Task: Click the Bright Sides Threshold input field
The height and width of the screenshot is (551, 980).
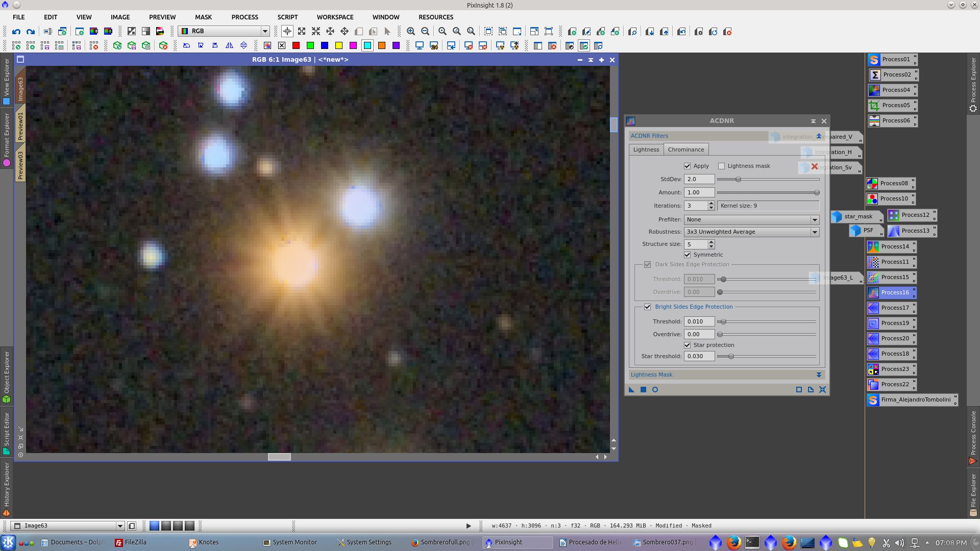Action: (699, 322)
